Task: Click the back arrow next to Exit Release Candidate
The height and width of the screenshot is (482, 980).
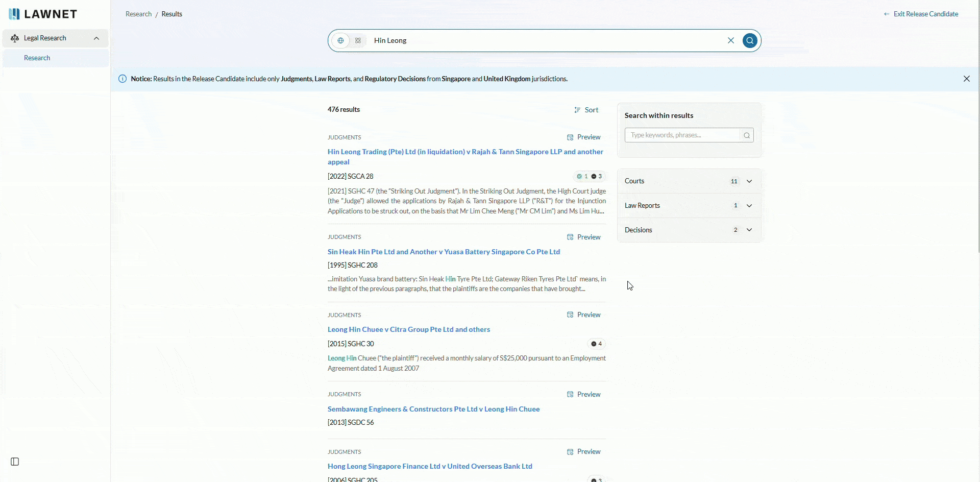Action: point(887,14)
